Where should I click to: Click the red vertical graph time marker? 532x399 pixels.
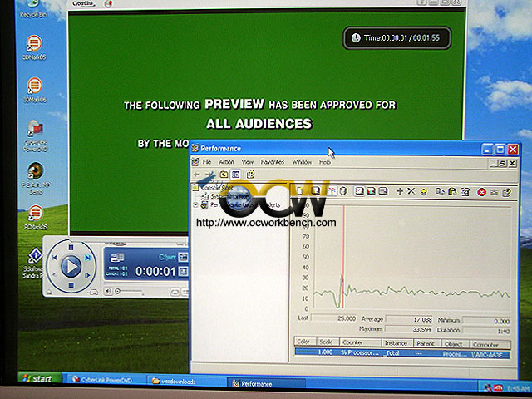point(343,257)
